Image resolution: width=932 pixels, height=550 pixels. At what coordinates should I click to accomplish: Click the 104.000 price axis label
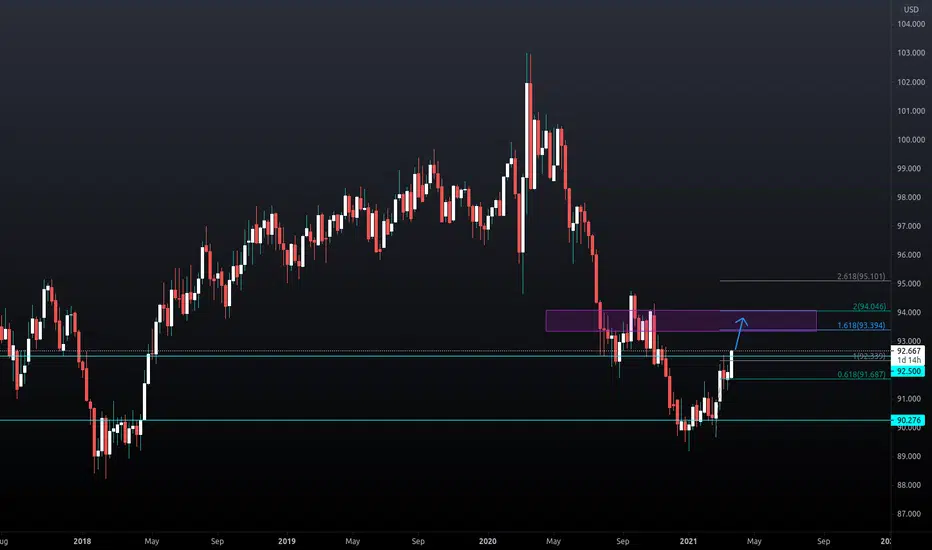click(x=911, y=24)
